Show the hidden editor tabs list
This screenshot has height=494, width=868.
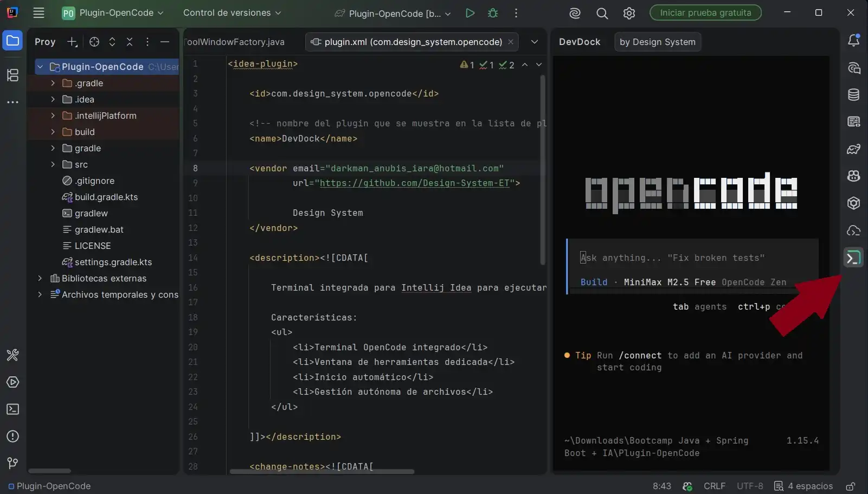click(535, 42)
